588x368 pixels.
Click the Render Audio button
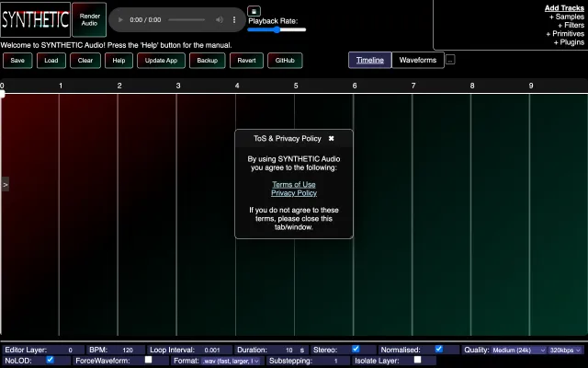click(89, 19)
